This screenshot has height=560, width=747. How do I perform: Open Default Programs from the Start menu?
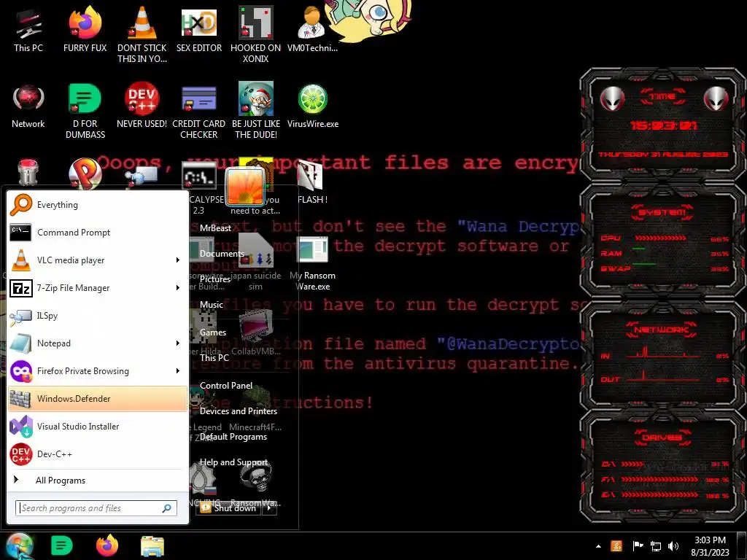click(233, 437)
